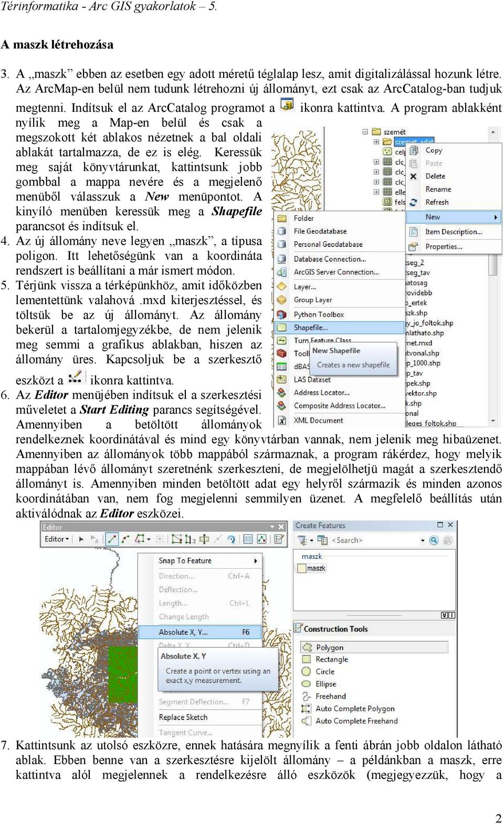The height and width of the screenshot is (824, 504).
Task: Open the template filter dropdown arrow in Create Features
Action: pos(312,540)
